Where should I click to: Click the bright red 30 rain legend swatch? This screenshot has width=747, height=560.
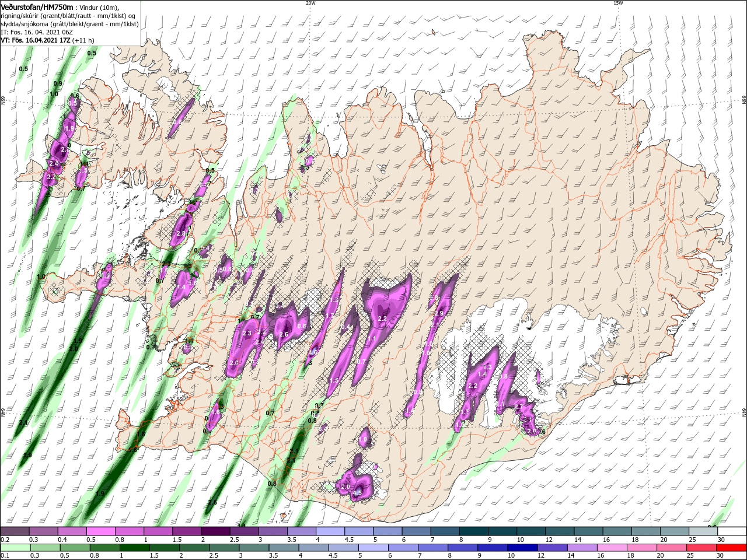(731, 548)
